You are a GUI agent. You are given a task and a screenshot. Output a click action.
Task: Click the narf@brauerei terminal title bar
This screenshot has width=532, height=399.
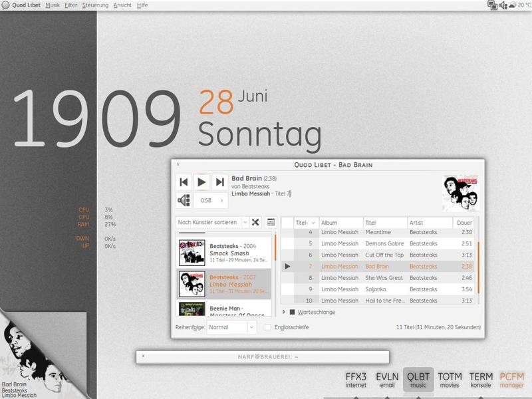263,357
